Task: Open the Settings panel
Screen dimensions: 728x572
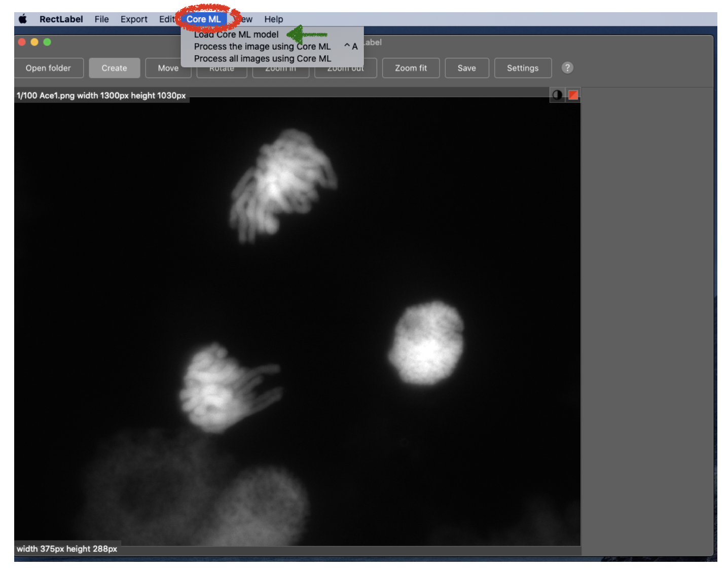Action: pos(523,68)
